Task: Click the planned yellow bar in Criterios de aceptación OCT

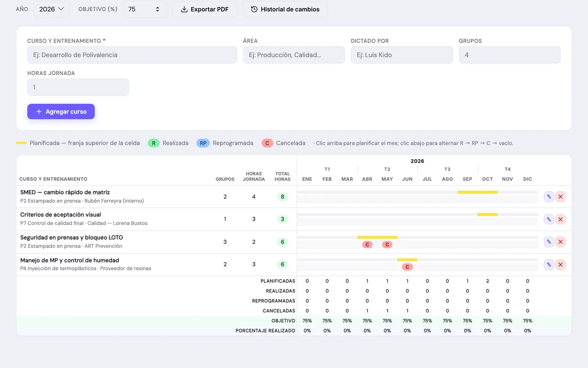Action: pos(487,214)
